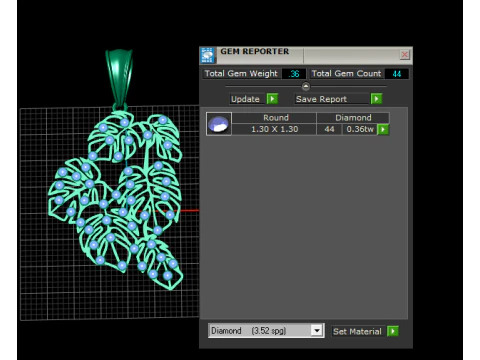Click the Total Gem Count label

point(346,74)
